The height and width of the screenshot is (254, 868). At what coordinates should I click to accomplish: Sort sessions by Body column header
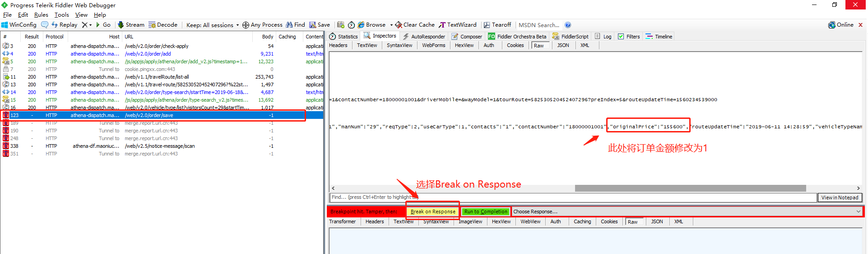click(x=267, y=37)
